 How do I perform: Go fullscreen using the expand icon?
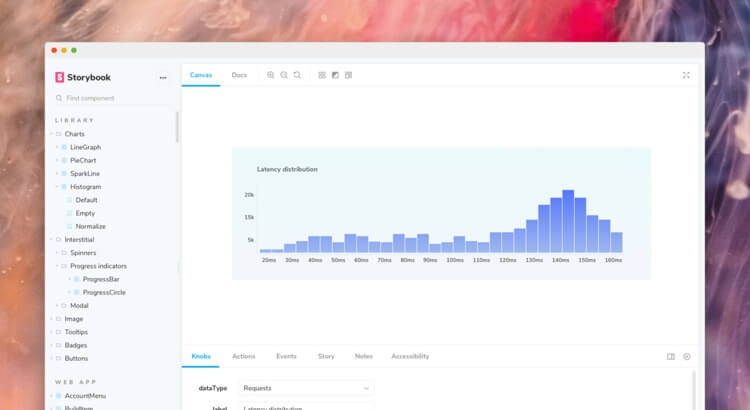coord(686,75)
